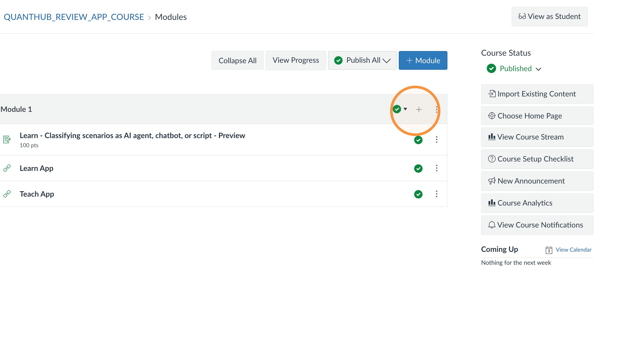Open Course Analytics from the sidebar
The height and width of the screenshot is (360, 644).
[537, 203]
